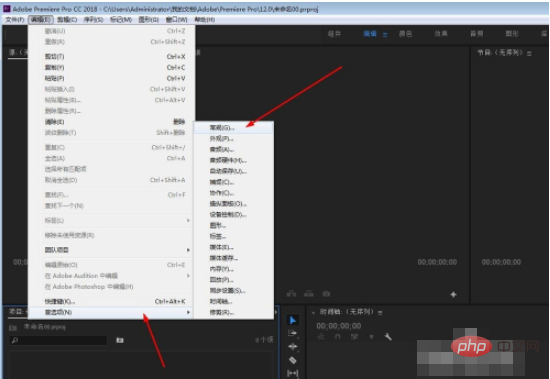550x379 pixels.
Task: Open Timeline panel menu icon
Action: (380, 312)
